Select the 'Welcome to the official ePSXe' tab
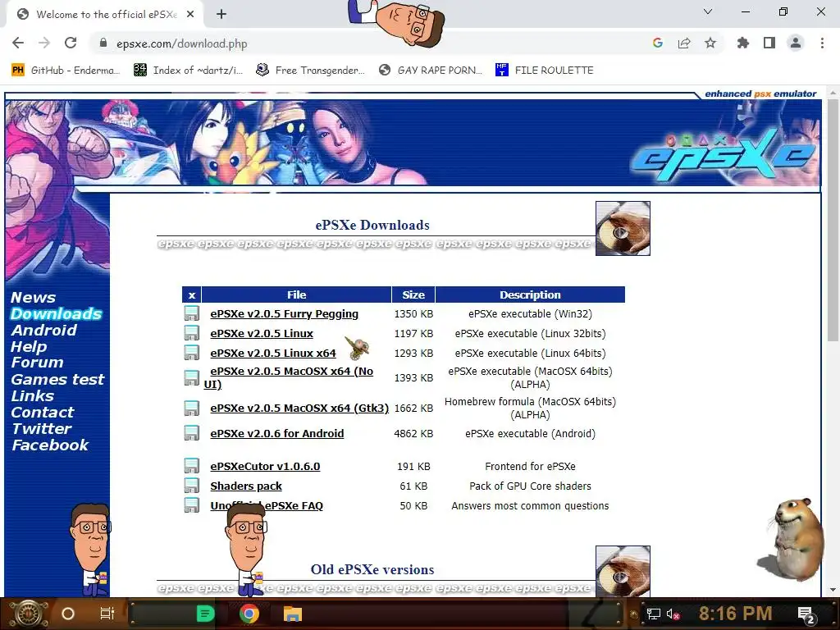The width and height of the screenshot is (840, 630). coord(105,15)
